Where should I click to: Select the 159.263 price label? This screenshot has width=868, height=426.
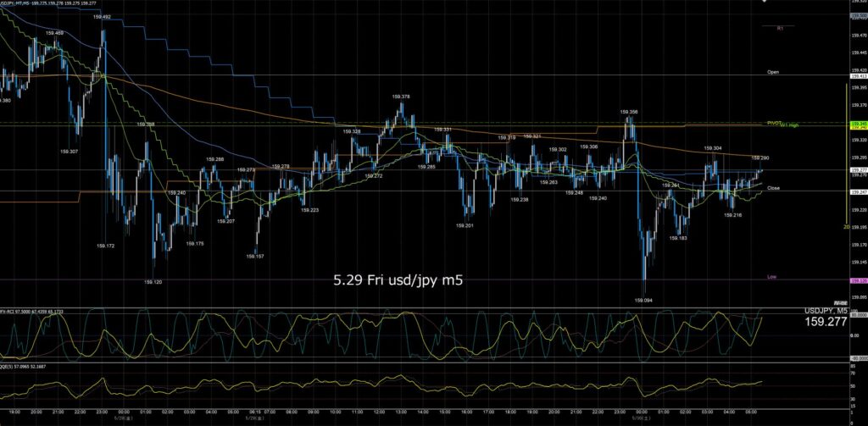tap(548, 182)
